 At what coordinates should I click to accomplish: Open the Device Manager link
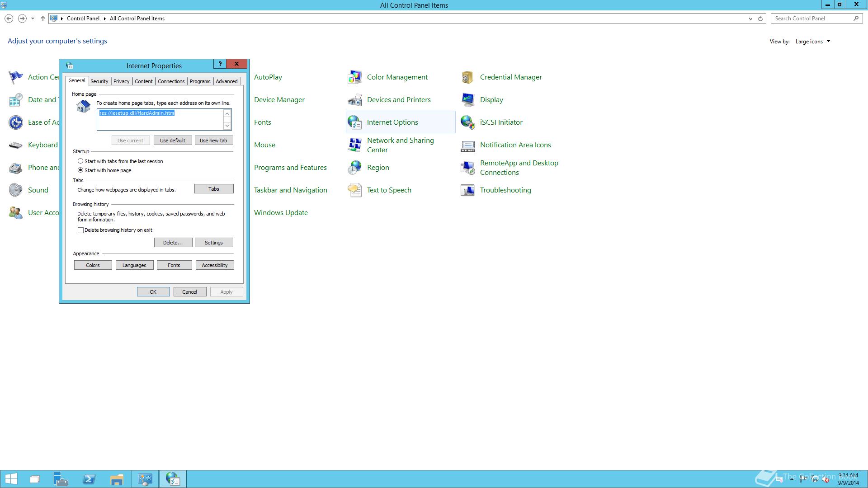279,100
